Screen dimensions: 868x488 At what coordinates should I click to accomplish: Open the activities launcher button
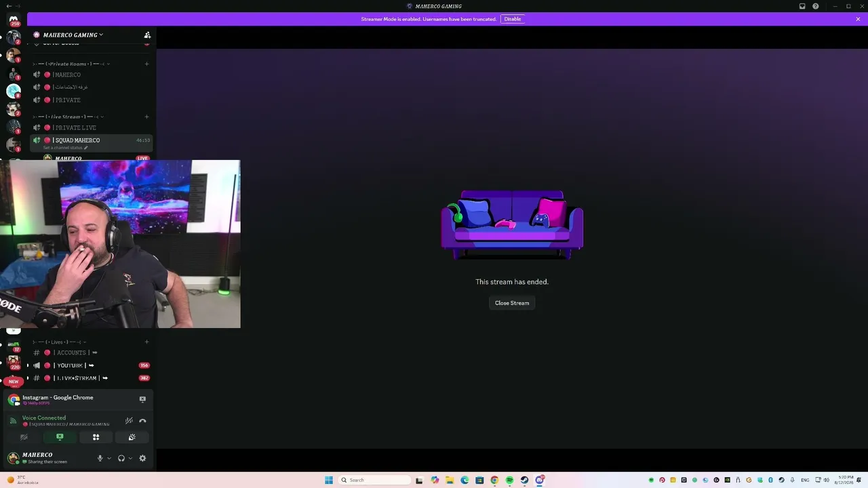tap(96, 437)
